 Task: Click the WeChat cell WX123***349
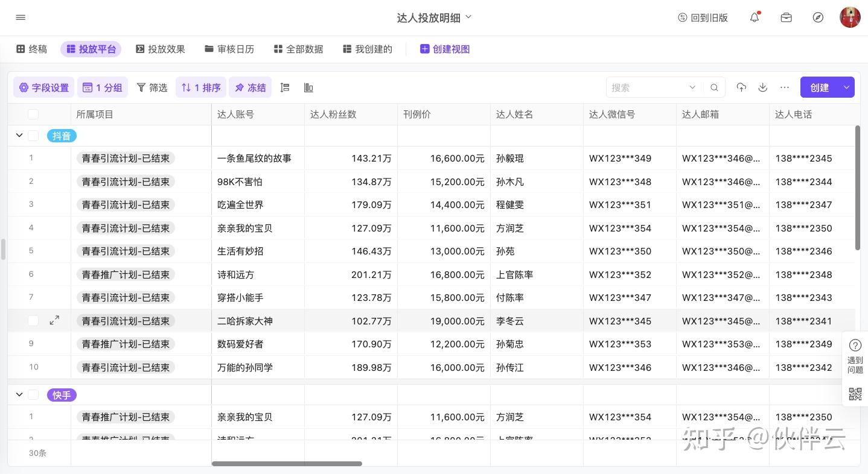click(630, 159)
